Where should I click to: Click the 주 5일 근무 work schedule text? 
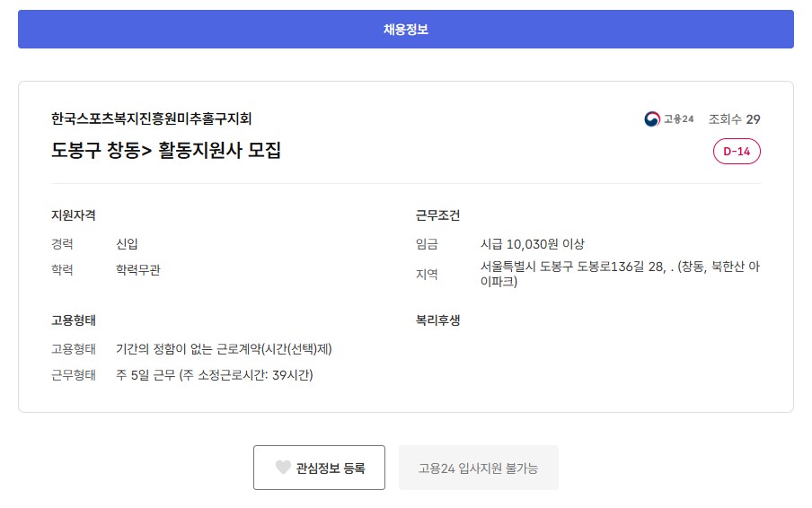point(214,375)
